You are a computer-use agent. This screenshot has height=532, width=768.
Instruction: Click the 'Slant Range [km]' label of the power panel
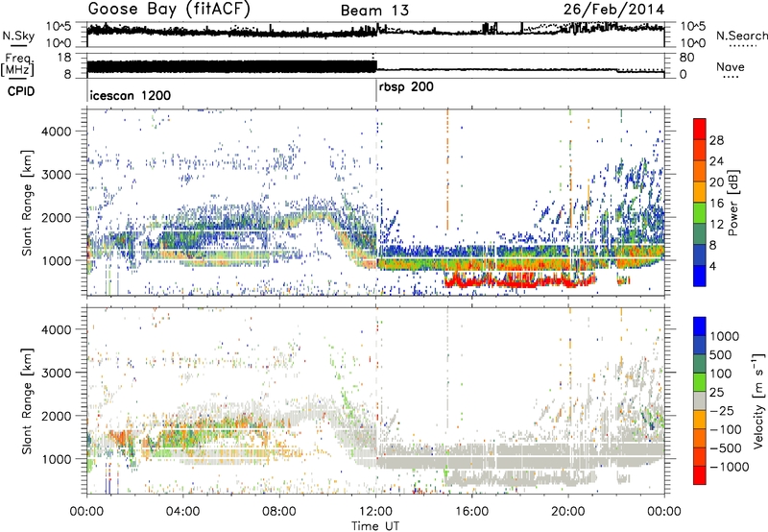coord(27,203)
